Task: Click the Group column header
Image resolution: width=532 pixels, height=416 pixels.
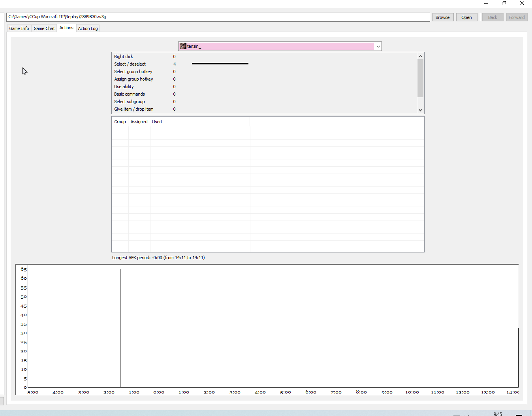Action: (x=120, y=122)
